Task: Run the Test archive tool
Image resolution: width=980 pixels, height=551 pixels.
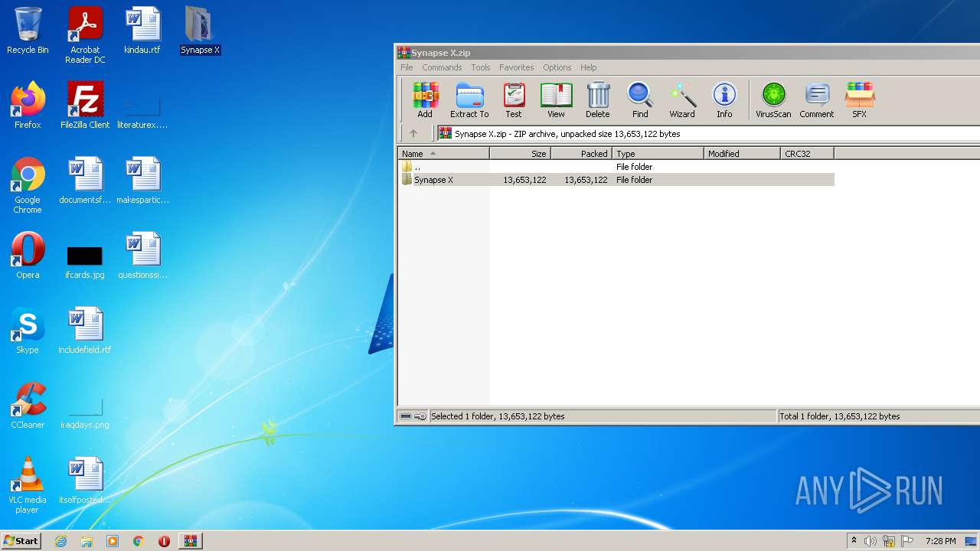Action: pyautogui.click(x=514, y=100)
